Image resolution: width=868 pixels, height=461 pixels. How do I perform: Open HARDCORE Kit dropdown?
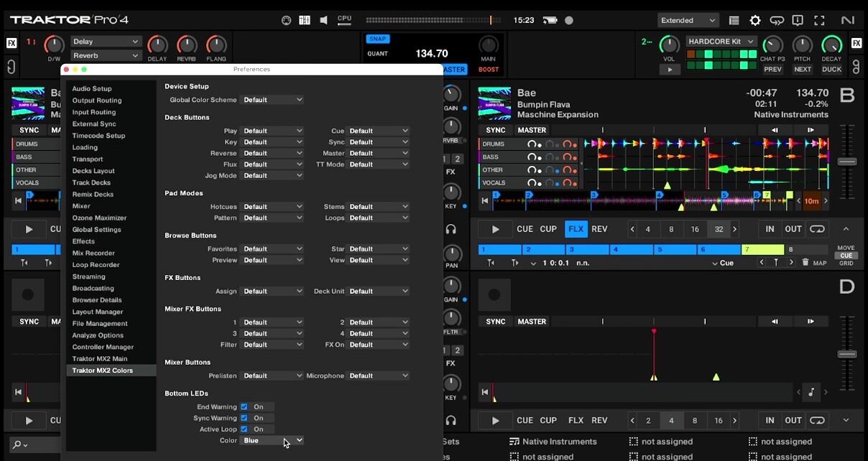click(721, 42)
